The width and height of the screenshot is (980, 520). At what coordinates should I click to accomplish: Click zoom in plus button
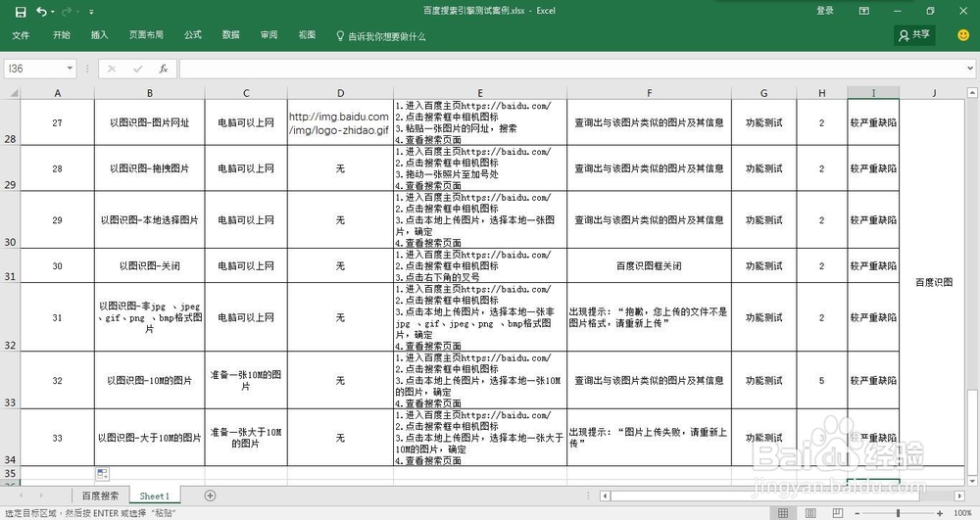point(940,513)
